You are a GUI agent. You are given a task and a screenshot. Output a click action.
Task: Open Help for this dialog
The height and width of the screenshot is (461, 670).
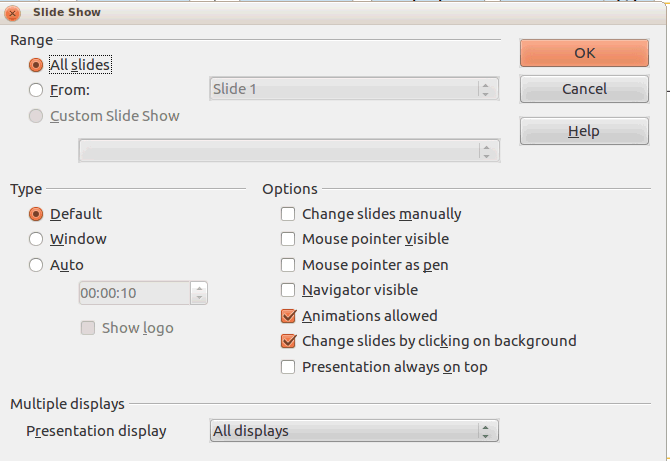click(585, 131)
